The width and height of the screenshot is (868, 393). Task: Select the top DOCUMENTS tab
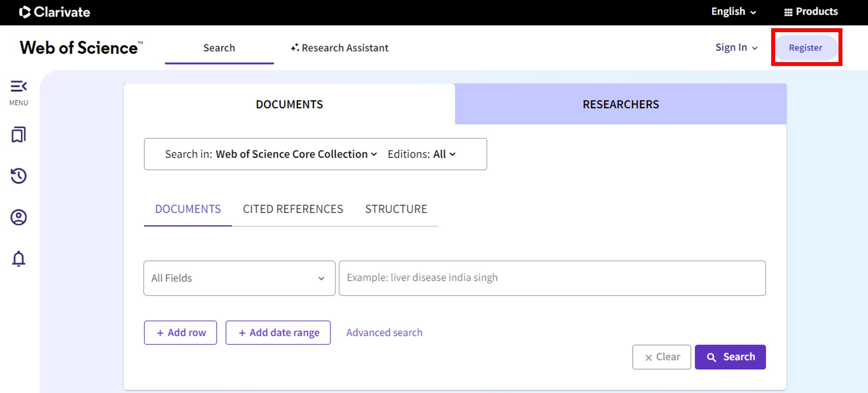point(289,104)
